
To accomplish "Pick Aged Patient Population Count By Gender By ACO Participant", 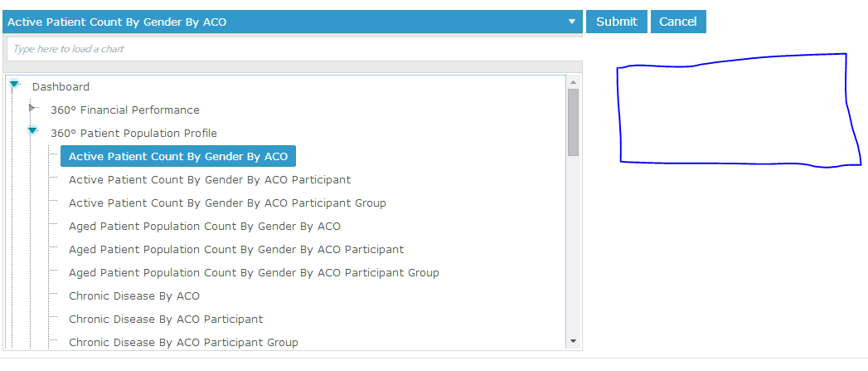I will coord(236,250).
